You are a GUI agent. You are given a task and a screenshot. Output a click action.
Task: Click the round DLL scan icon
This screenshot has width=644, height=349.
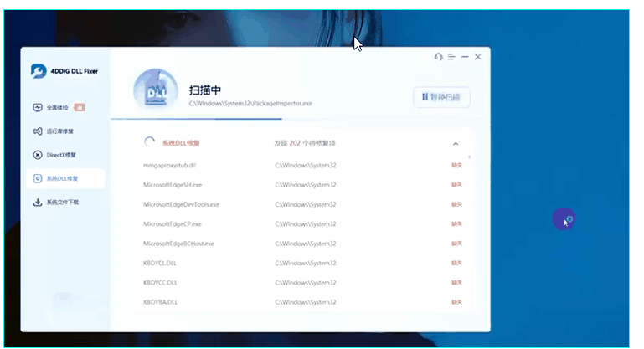pos(156,90)
